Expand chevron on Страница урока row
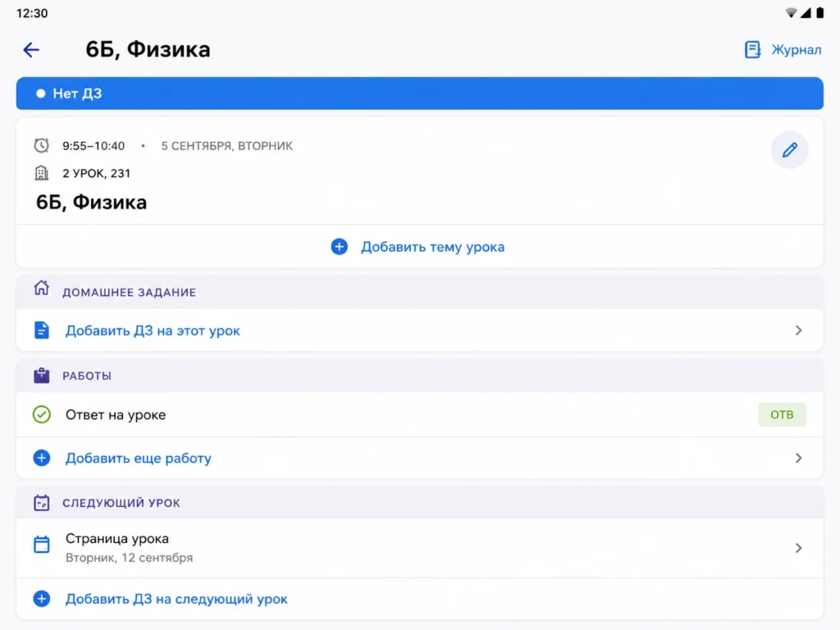The width and height of the screenshot is (840, 630). pos(798,548)
